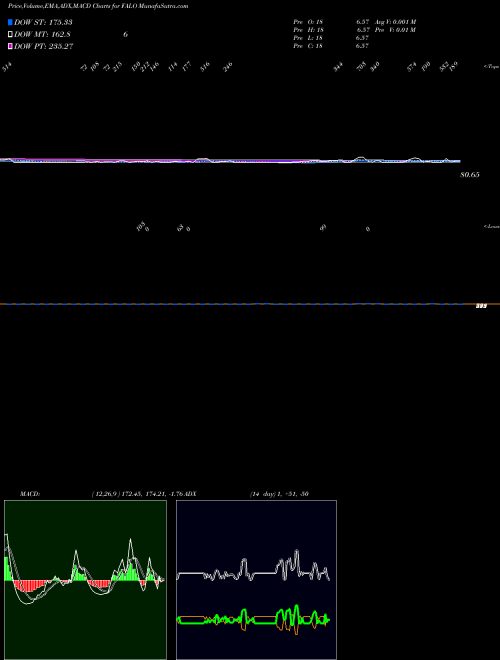Image resolution: width=500 pixels, height=660 pixels.
Task: Click the white DOW MT legend swatch
Action: tap(10, 35)
